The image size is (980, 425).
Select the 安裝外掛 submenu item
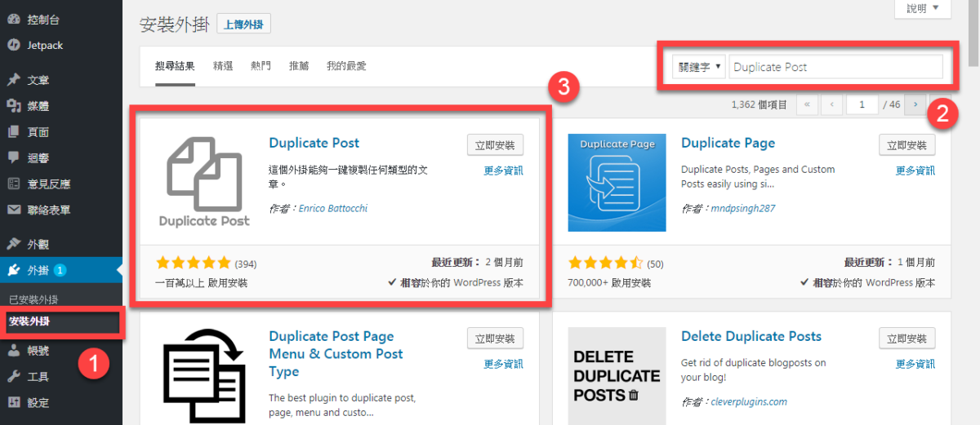tap(29, 321)
